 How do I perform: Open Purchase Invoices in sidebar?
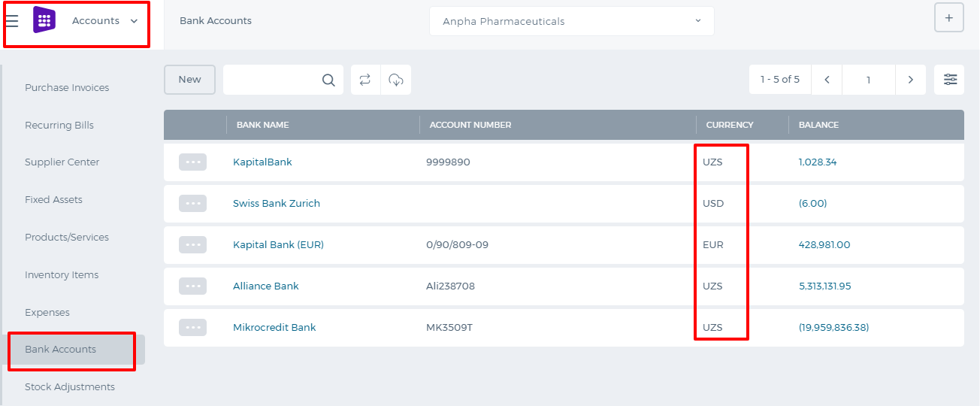tap(67, 88)
